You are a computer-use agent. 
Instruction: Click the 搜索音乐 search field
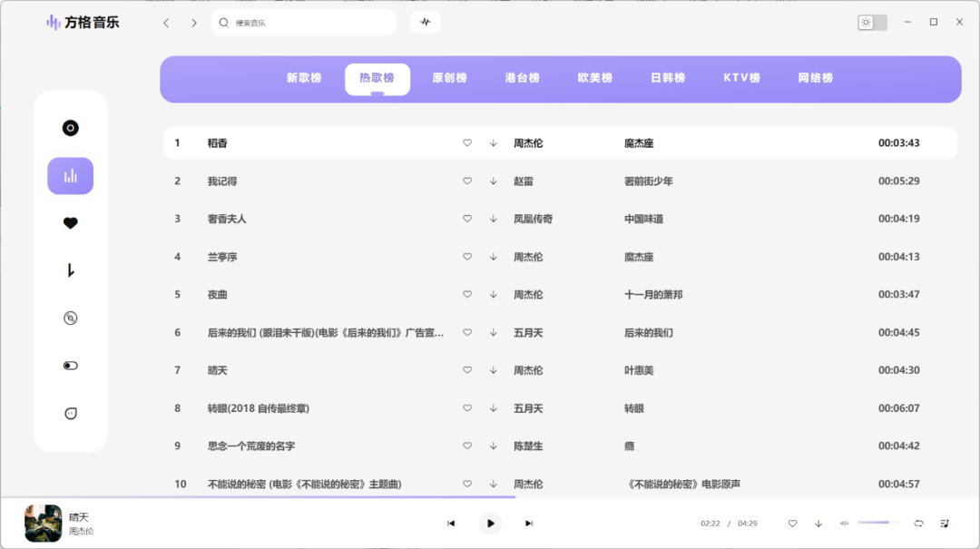[x=309, y=23]
